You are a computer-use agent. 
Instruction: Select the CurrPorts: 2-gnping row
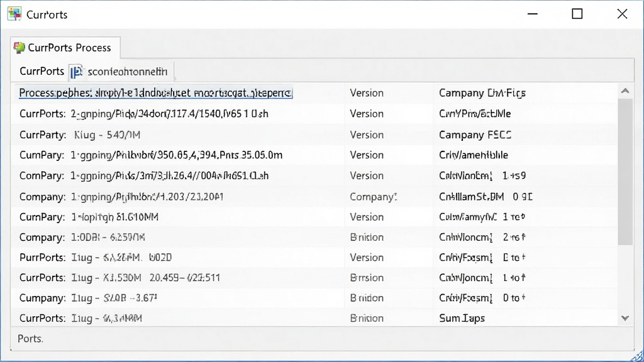coord(314,114)
